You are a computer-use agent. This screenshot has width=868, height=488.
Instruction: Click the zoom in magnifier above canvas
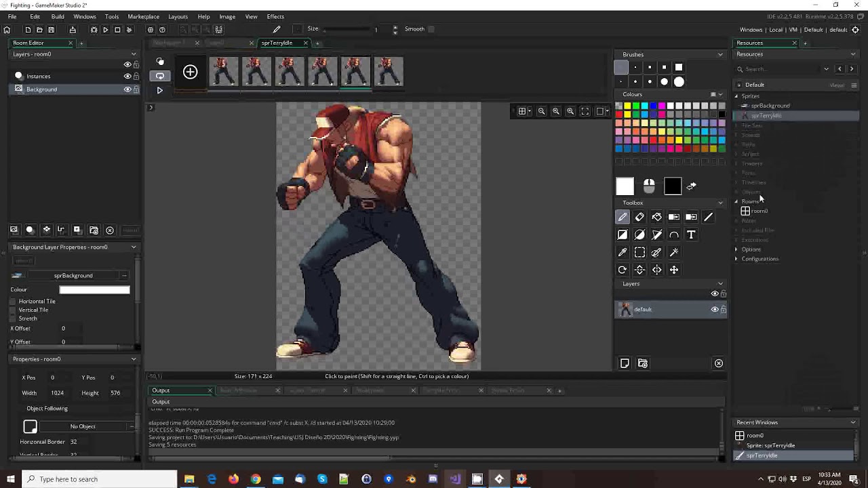point(570,111)
